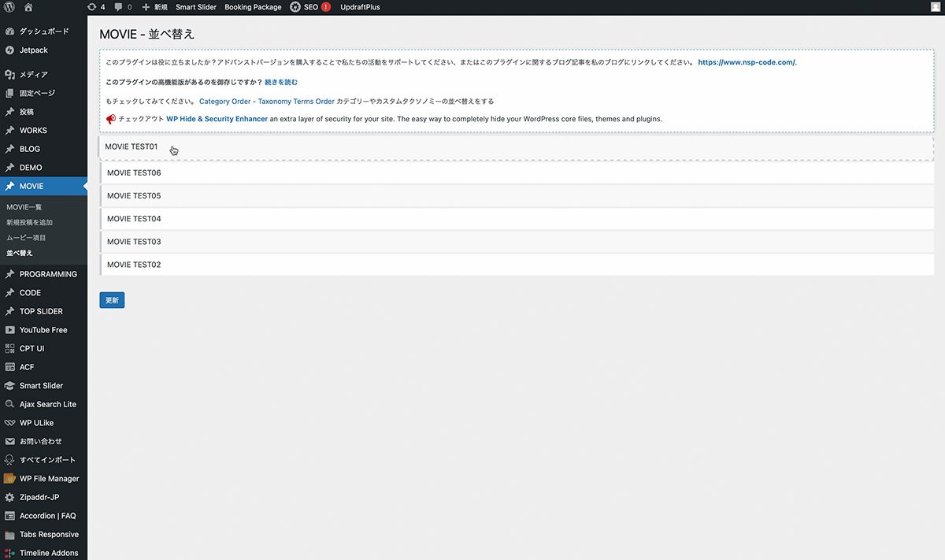Open WP File Manager menu
945x560 pixels.
click(x=49, y=479)
